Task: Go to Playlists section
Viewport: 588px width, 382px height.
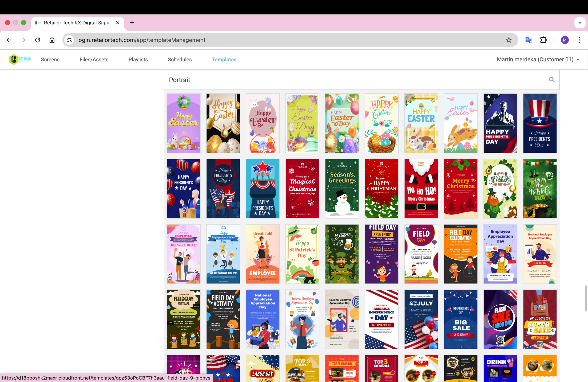Action: click(x=138, y=59)
